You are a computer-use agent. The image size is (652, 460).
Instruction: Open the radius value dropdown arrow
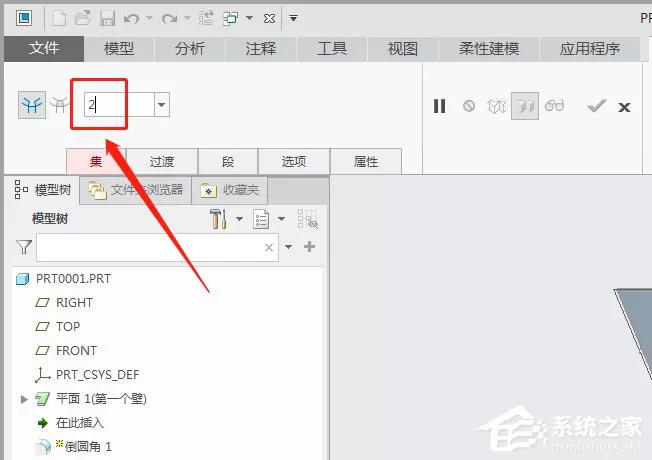coord(162,105)
